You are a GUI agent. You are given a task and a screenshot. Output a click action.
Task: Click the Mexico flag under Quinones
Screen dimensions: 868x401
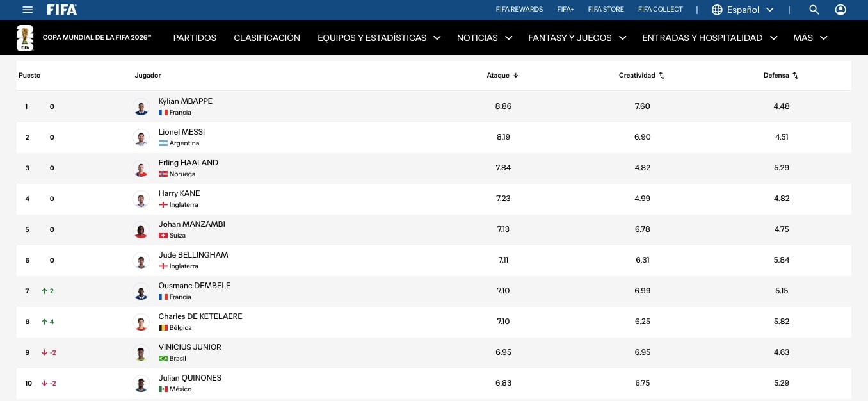tap(163, 389)
